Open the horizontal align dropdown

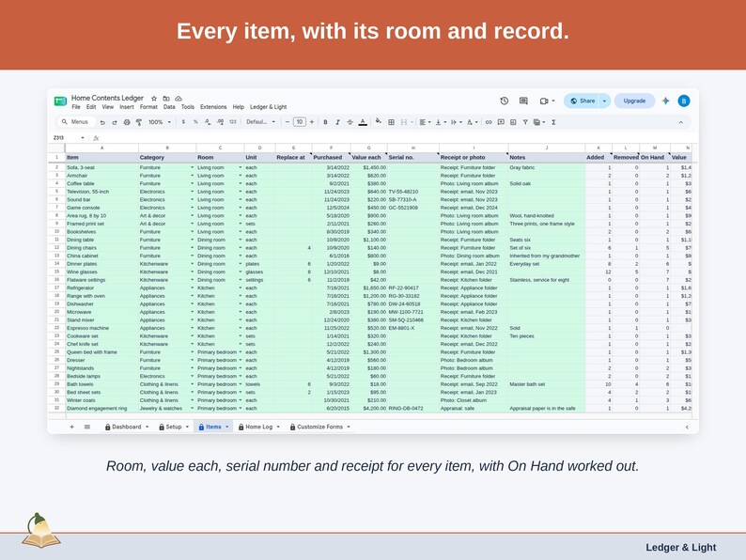425,122
